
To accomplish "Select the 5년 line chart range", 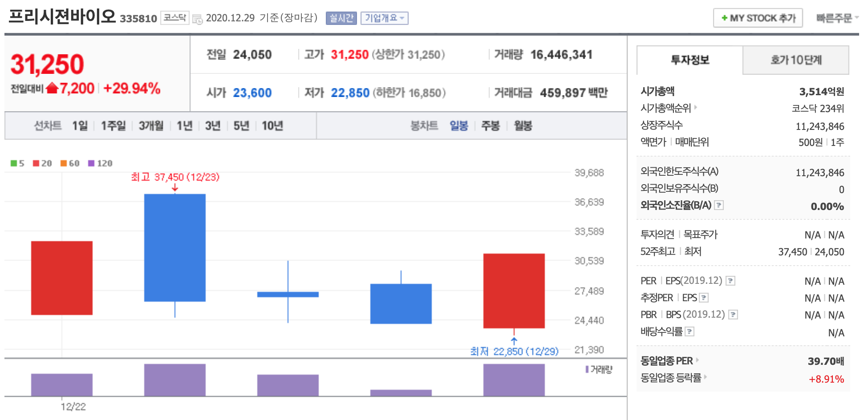I will coord(241,126).
